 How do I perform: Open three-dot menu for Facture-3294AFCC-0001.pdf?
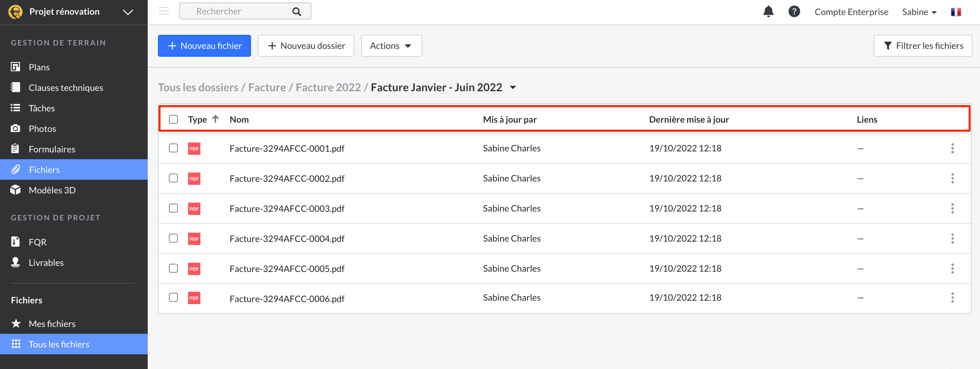(x=952, y=148)
